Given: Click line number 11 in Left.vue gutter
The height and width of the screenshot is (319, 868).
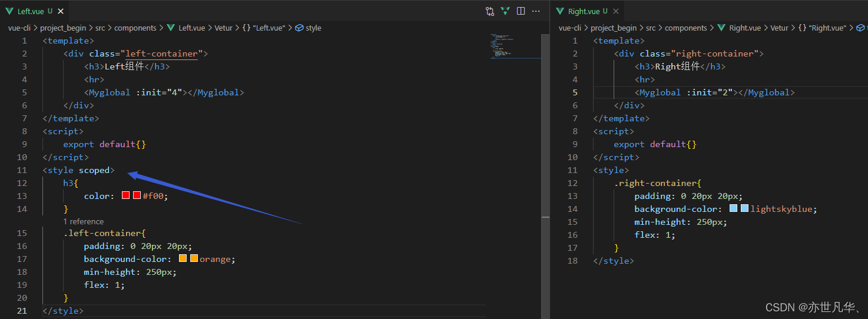Looking at the screenshot, I should click(22, 170).
